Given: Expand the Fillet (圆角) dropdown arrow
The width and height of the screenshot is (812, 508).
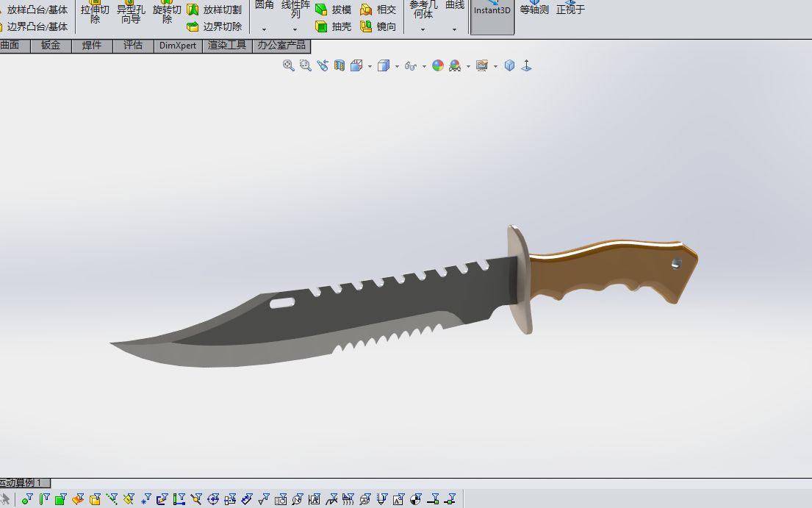Looking at the screenshot, I should point(264,29).
